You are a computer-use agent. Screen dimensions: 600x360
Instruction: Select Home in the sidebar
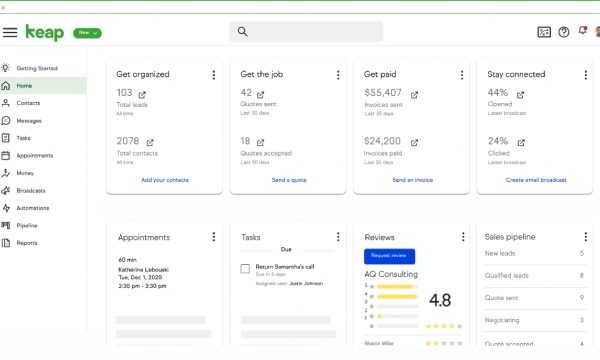coord(43,86)
